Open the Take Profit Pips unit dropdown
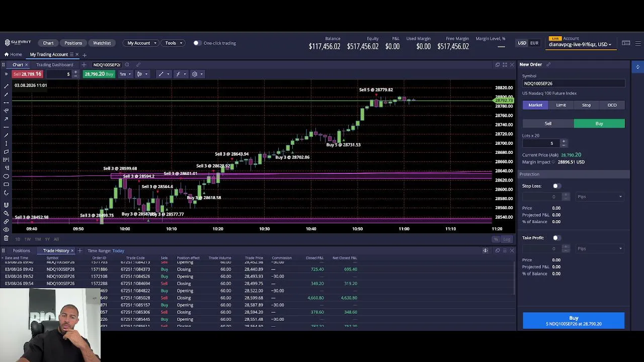The image size is (644, 362). pos(600,248)
